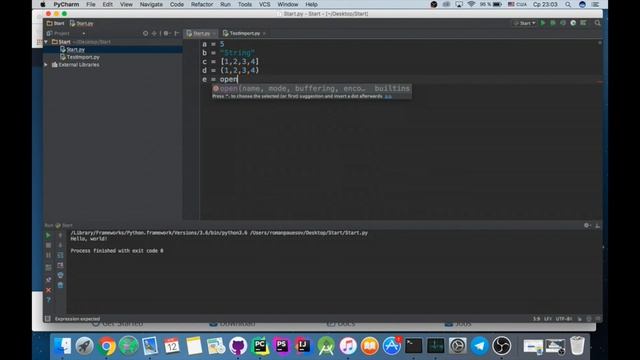Pin the Run tab

point(48,280)
